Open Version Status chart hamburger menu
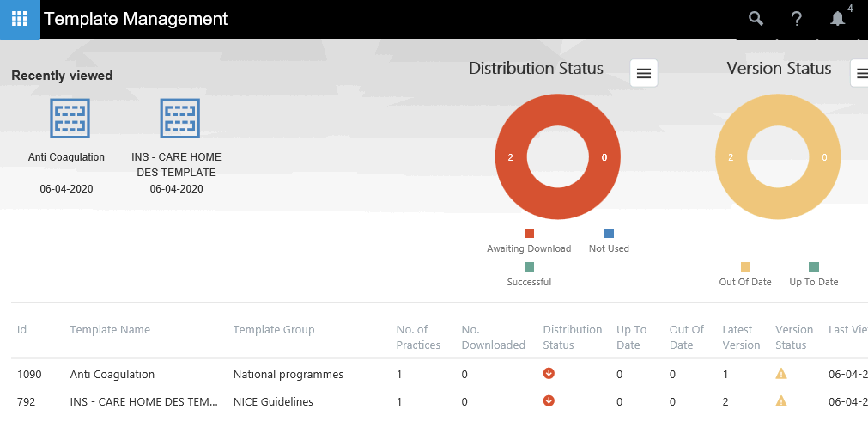The width and height of the screenshot is (868, 440). 859,73
